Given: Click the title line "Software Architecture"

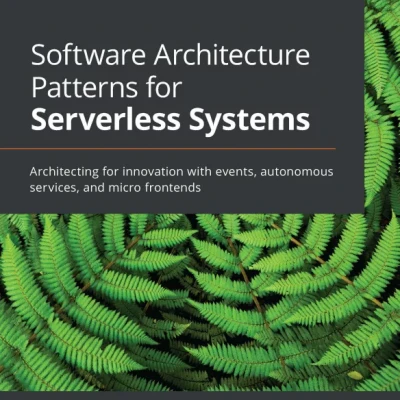Looking at the screenshot, I should 170,56.
